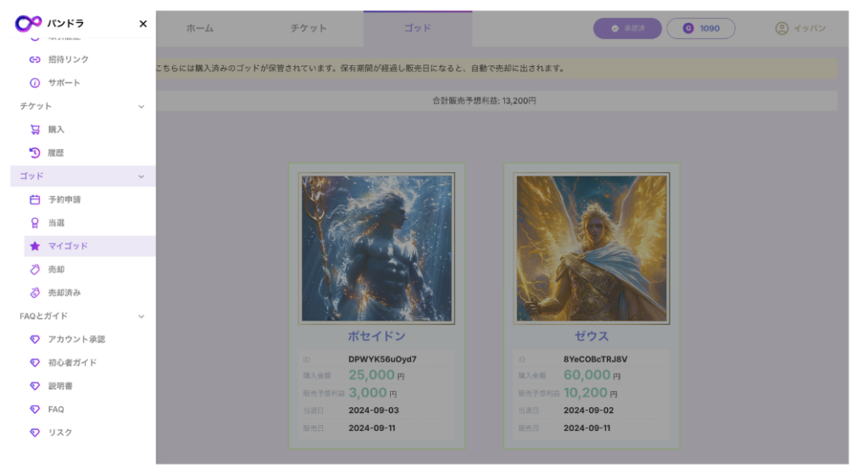
Task: Click the 10,200 円 expected profit
Action: pyautogui.click(x=590, y=393)
